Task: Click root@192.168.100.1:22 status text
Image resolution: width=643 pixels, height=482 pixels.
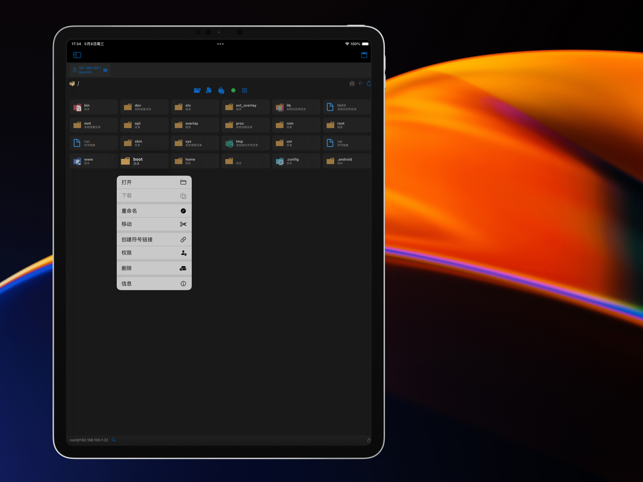Action: coord(89,440)
